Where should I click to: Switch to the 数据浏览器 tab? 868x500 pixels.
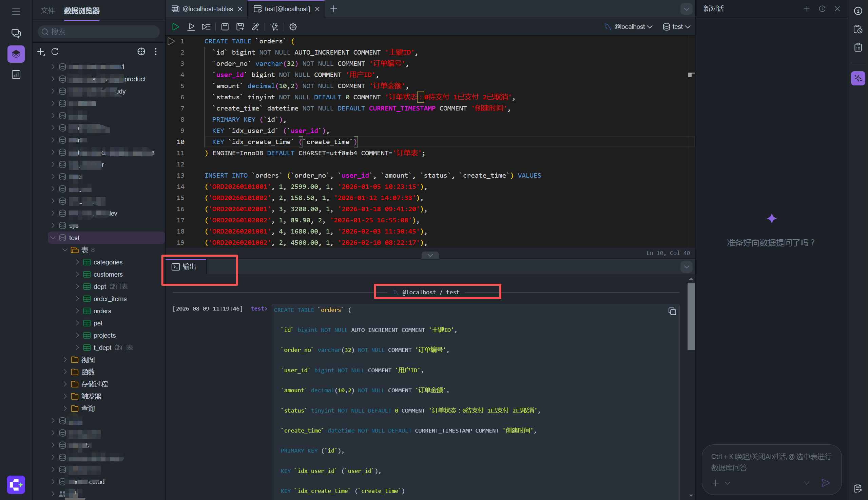pyautogui.click(x=82, y=11)
